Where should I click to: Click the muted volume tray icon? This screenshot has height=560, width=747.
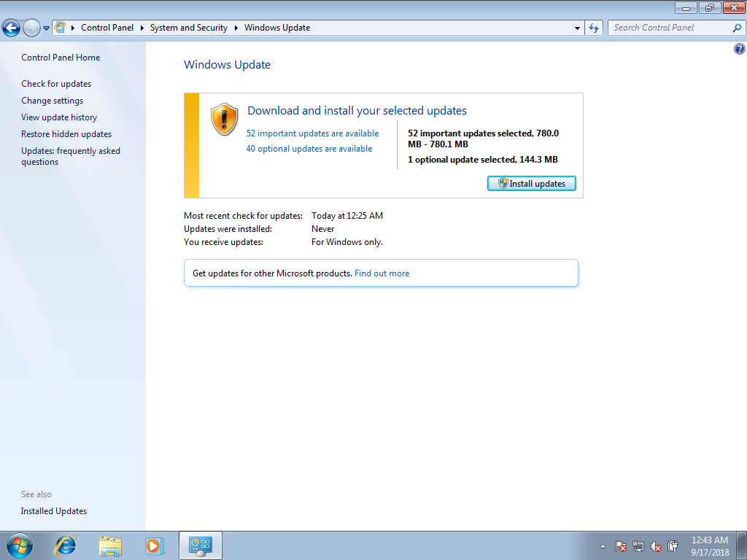point(656,546)
